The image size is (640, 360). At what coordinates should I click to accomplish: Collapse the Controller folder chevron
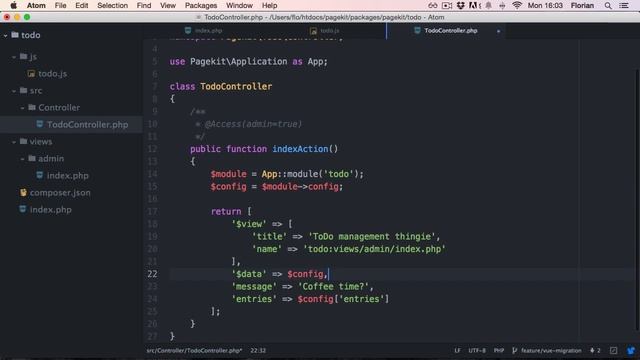22,108
